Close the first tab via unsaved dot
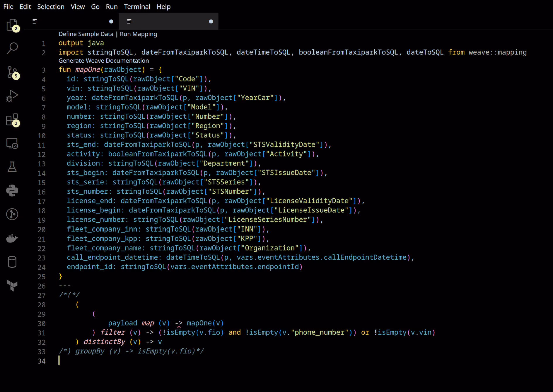This screenshot has height=392, width=553. click(x=111, y=21)
